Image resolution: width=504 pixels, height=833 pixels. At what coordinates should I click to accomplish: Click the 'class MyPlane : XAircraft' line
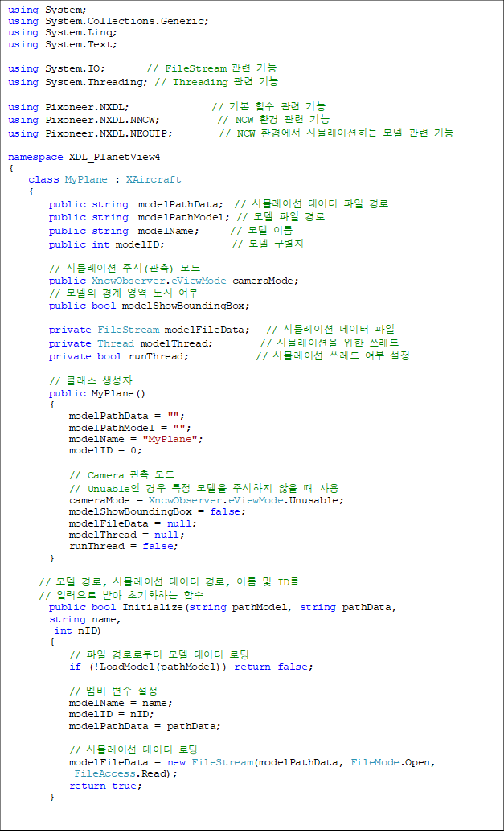pyautogui.click(x=104, y=179)
